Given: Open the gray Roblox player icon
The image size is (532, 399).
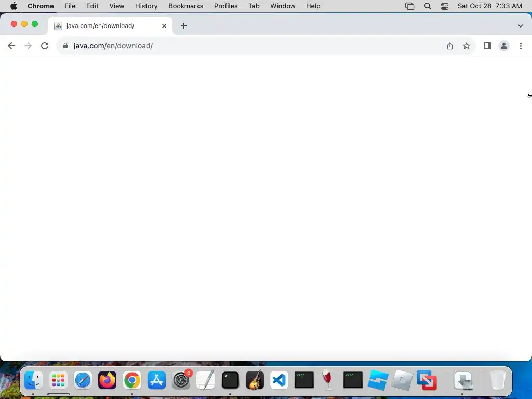Looking at the screenshot, I should point(402,380).
